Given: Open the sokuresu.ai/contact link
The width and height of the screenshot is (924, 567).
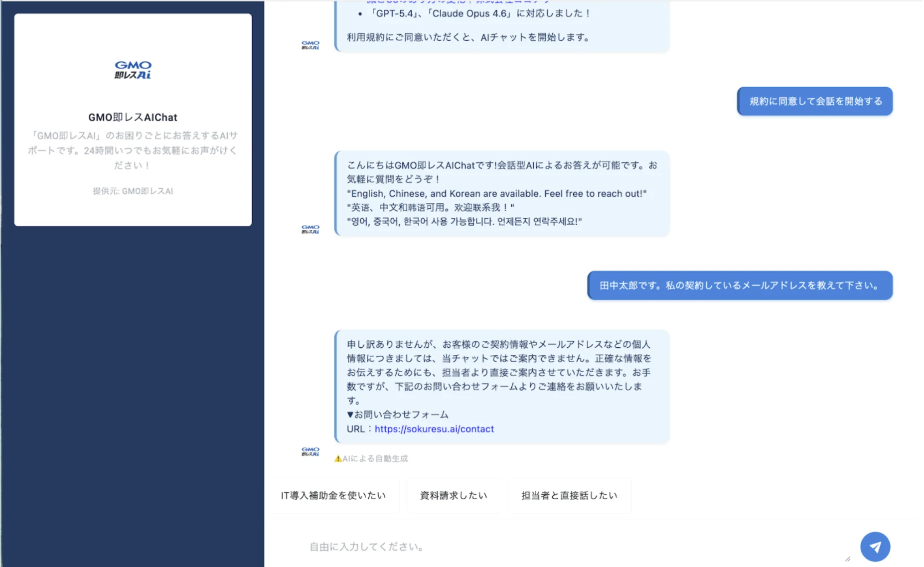Looking at the screenshot, I should [x=434, y=429].
